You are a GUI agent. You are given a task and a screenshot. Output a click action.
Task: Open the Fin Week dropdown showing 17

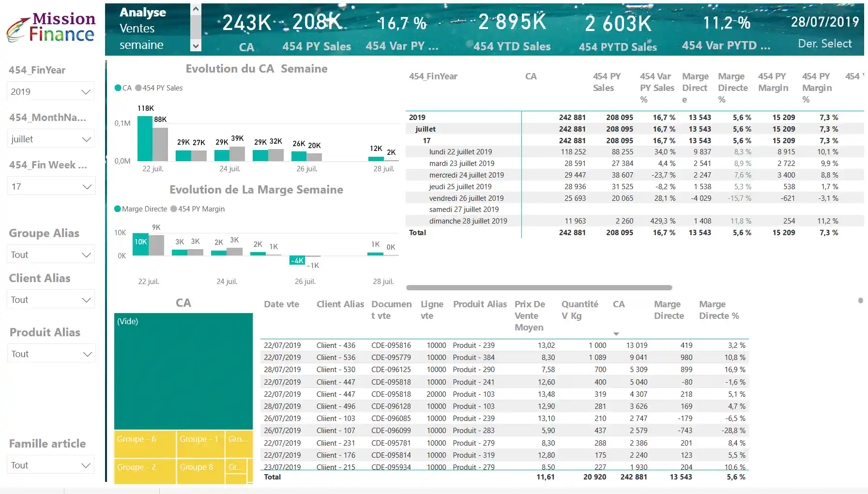pyautogui.click(x=51, y=186)
